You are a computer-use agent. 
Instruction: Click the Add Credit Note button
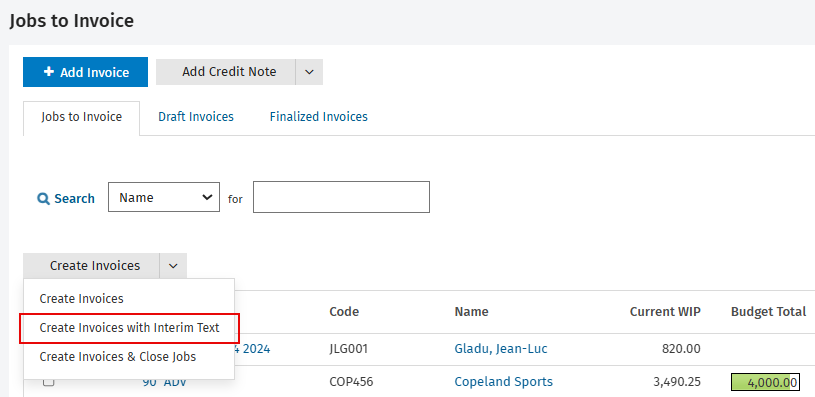(226, 72)
